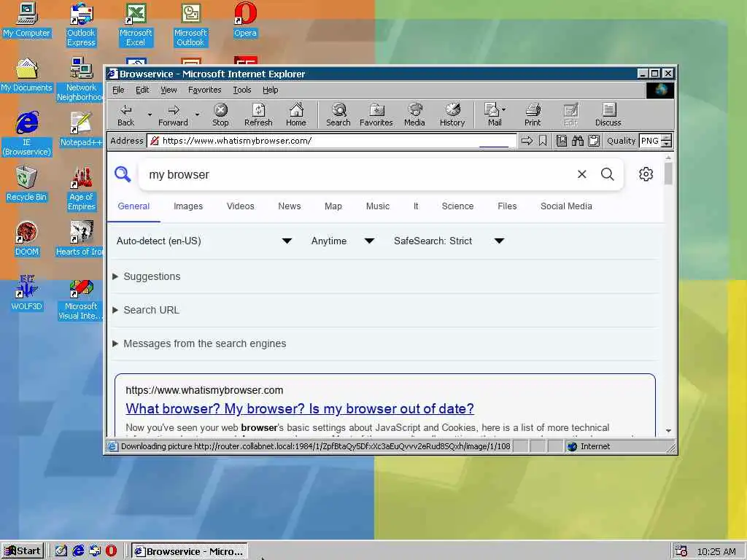The width and height of the screenshot is (747, 560).
Task: Stop page loading with the Stop button
Action: click(220, 115)
